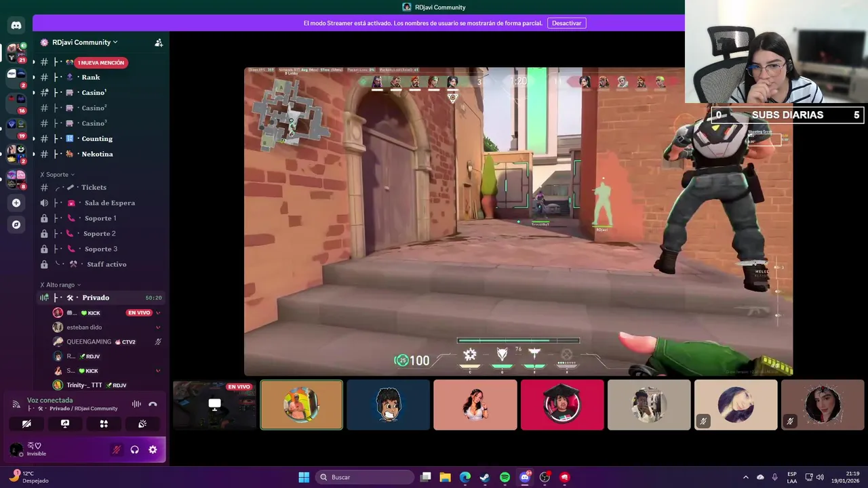Open Steam from the taskbar
The width and height of the screenshot is (868, 488).
pos(485,477)
